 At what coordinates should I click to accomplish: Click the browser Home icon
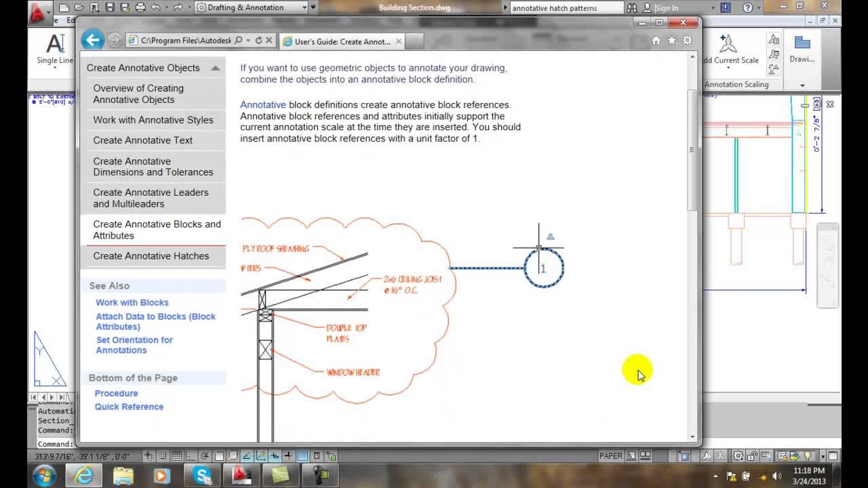coord(656,41)
